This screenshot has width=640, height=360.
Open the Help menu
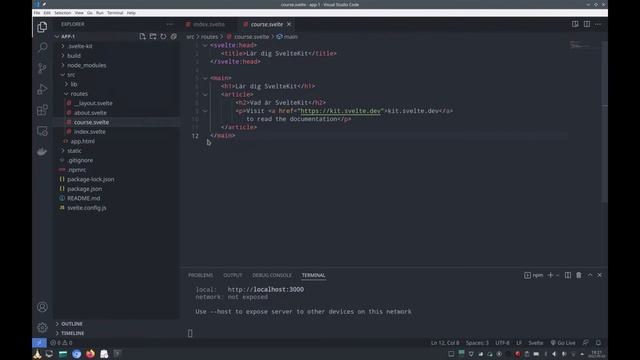point(131,13)
